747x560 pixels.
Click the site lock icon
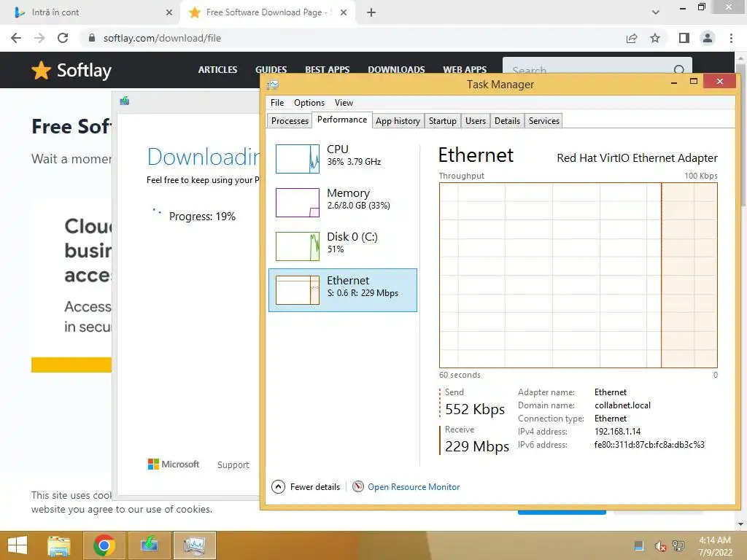coord(92,38)
